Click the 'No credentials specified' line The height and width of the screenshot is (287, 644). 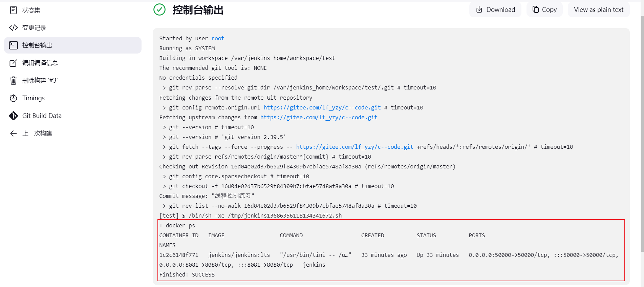(x=198, y=78)
